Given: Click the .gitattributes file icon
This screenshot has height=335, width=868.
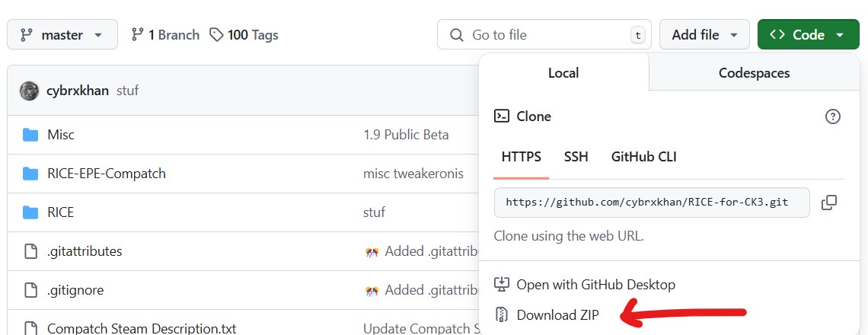Looking at the screenshot, I should point(30,251).
